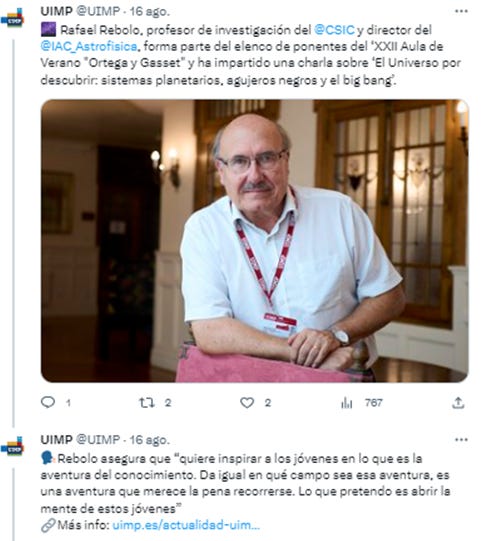Click the second tweet's quoted text
Screen dimensions: 481x541
coord(245,483)
